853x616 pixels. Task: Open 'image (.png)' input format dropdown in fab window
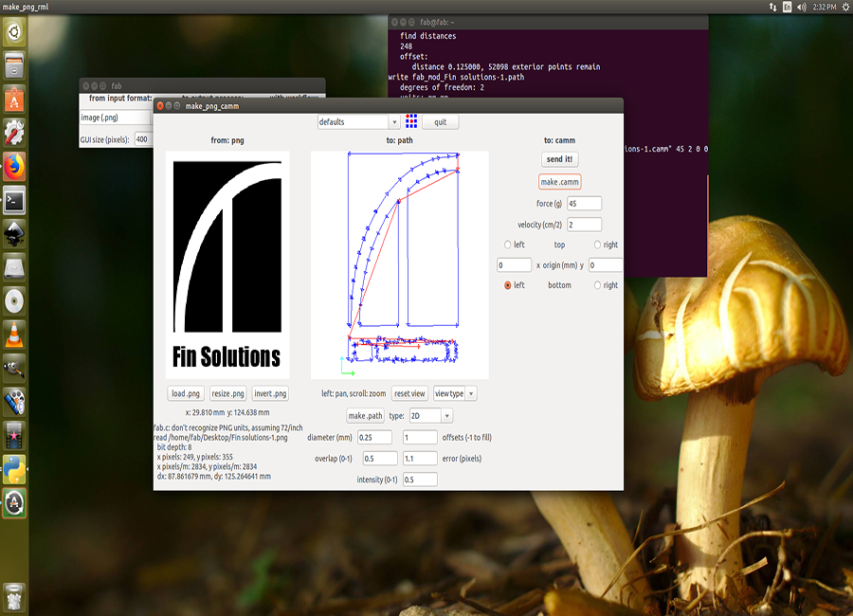click(x=115, y=118)
